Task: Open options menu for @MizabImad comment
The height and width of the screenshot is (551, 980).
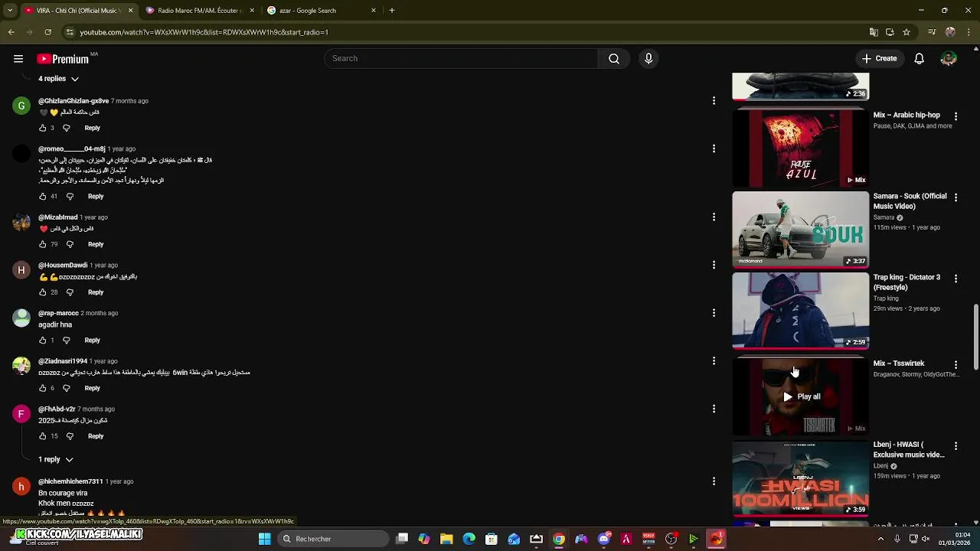Action: [x=714, y=217]
